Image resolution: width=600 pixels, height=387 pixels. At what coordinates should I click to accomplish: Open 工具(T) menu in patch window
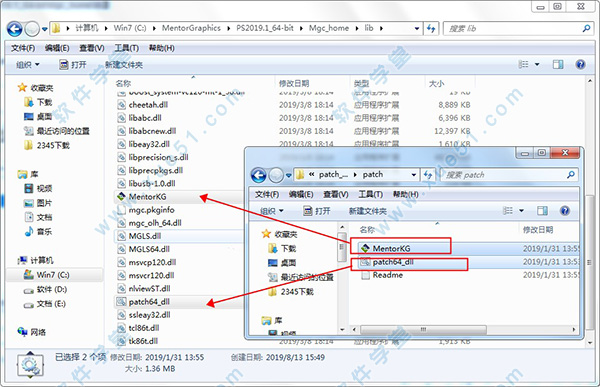(x=370, y=194)
